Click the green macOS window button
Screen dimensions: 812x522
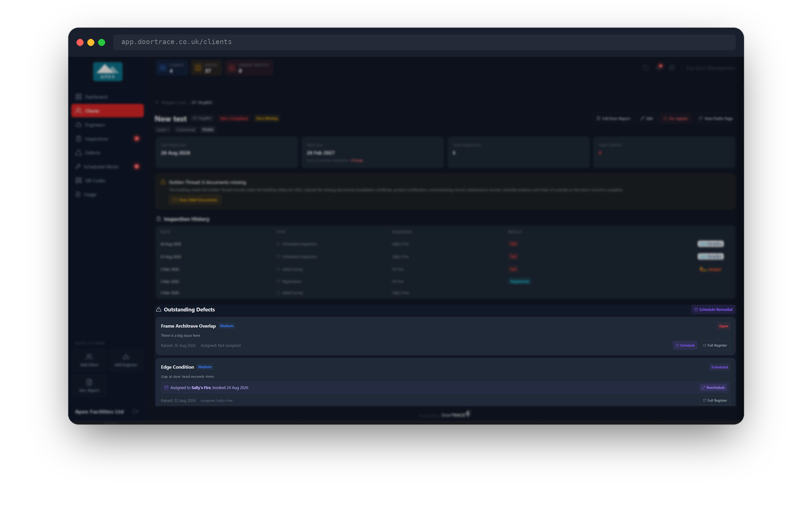click(102, 42)
